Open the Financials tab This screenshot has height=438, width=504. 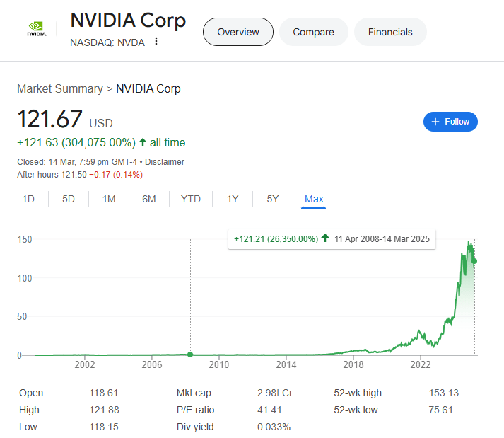(x=390, y=32)
